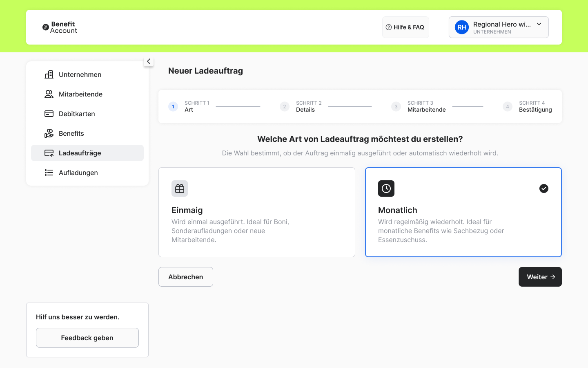Click the RH avatar circle
Image resolution: width=588 pixels, height=368 pixels.
click(x=462, y=27)
